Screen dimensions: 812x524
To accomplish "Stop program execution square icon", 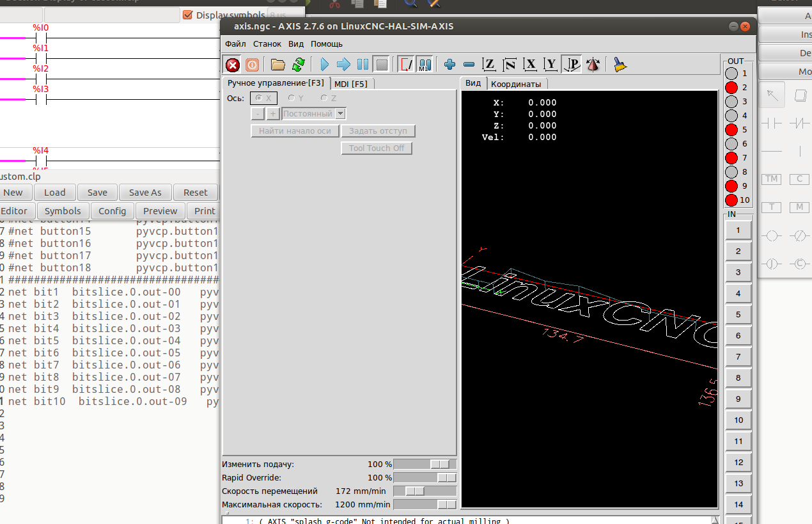I will pyautogui.click(x=382, y=65).
